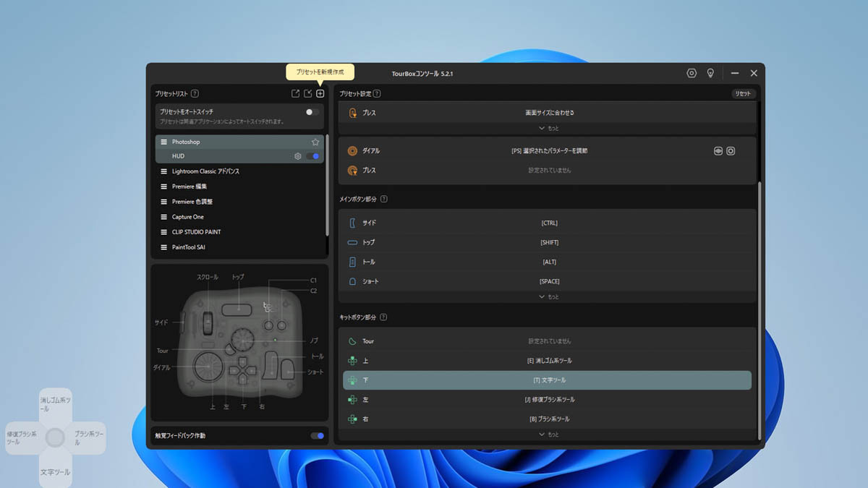Screen dimensions: 868x488
Task: Click the lightbulb tips icon
Action: [x=710, y=74]
